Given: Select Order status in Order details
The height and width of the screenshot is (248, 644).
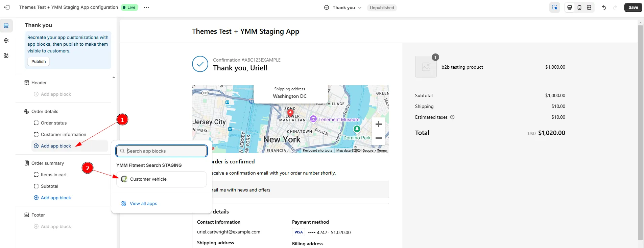Looking at the screenshot, I should pyautogui.click(x=54, y=123).
